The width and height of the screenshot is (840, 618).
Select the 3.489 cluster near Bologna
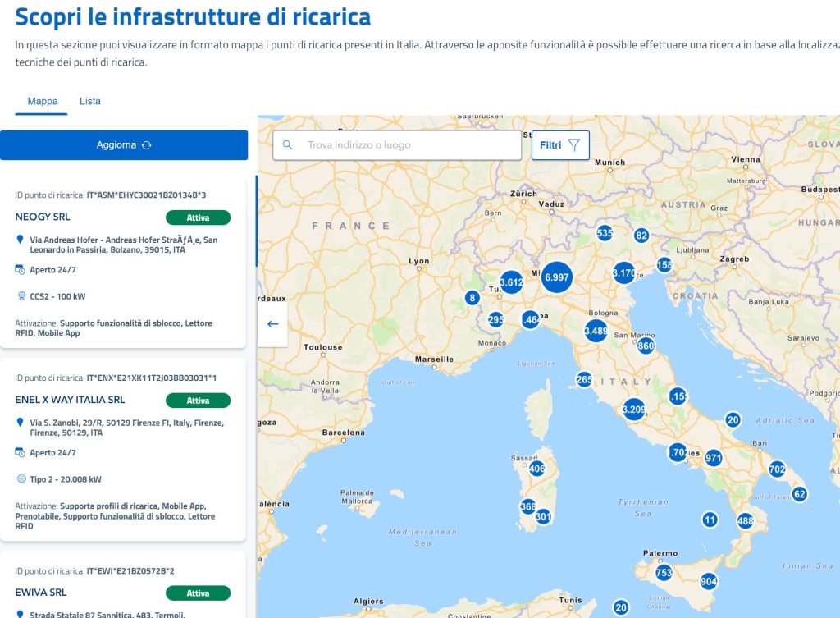click(x=596, y=331)
